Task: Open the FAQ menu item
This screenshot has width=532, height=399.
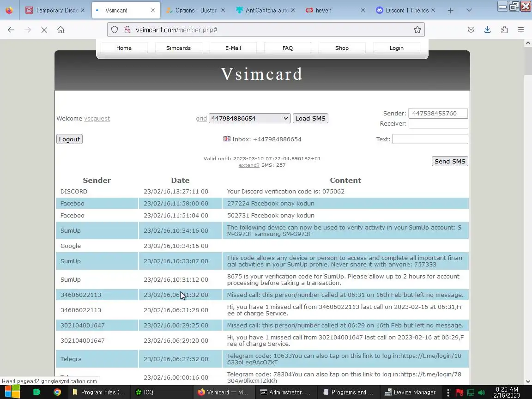Action: [x=288, y=48]
